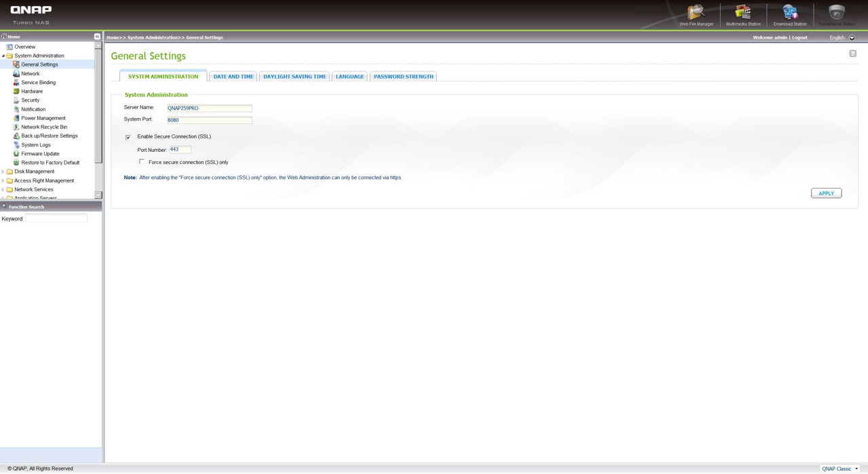Click the Back up/Restore Settings icon
The width and height of the screenshot is (868, 474).
click(x=16, y=136)
